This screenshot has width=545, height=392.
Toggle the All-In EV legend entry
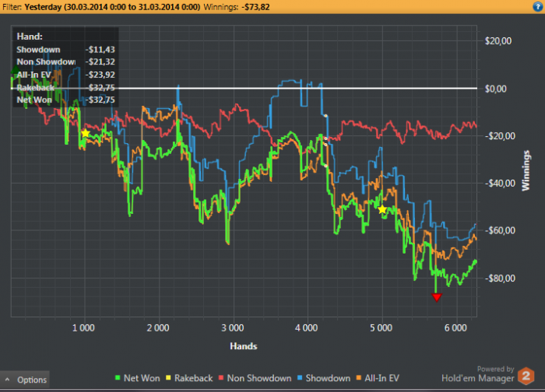(378, 378)
